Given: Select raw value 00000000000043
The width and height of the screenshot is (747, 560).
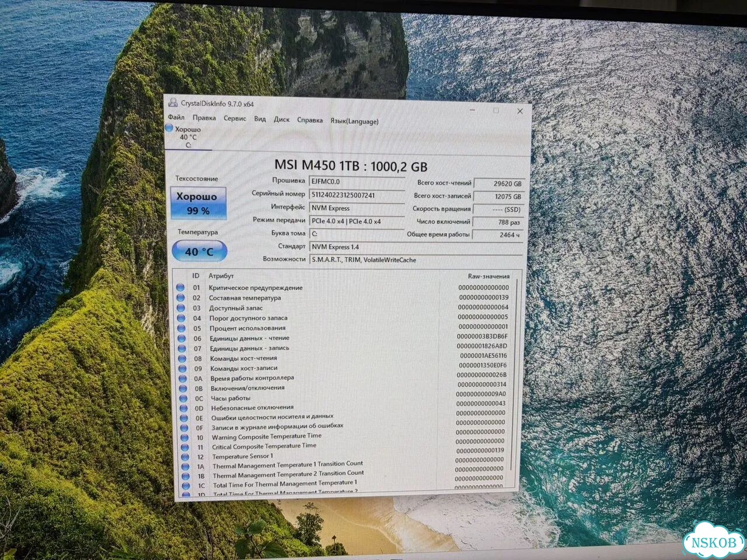Looking at the screenshot, I should pos(481,404).
